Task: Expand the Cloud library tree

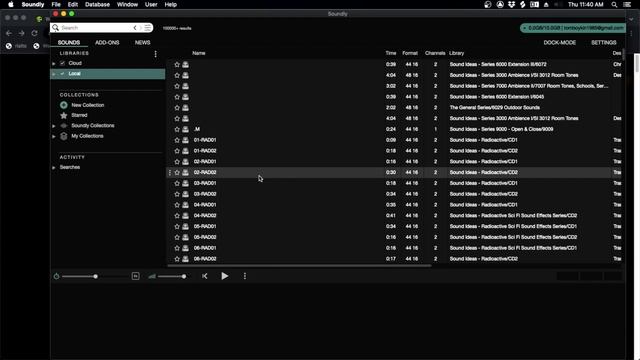Action: [x=54, y=64]
